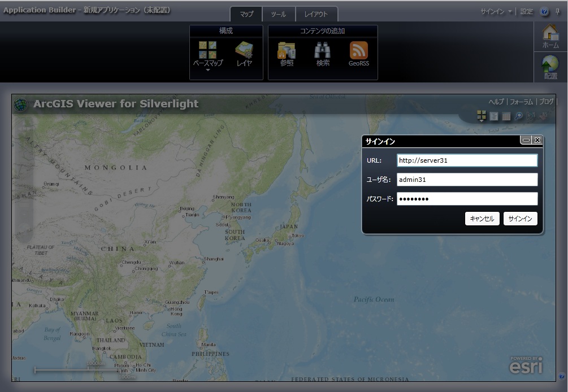The image size is (568, 392).
Task: Open the 参照 browse content icon
Action: pyautogui.click(x=287, y=54)
